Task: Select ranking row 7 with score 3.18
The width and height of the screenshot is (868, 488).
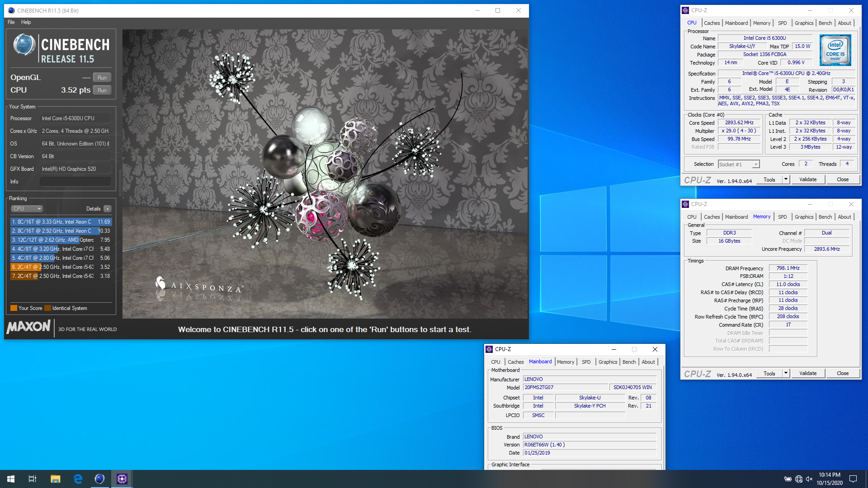Action: (x=61, y=276)
